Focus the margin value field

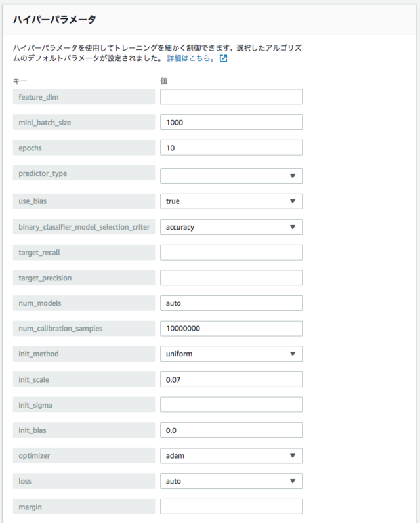coord(231,507)
